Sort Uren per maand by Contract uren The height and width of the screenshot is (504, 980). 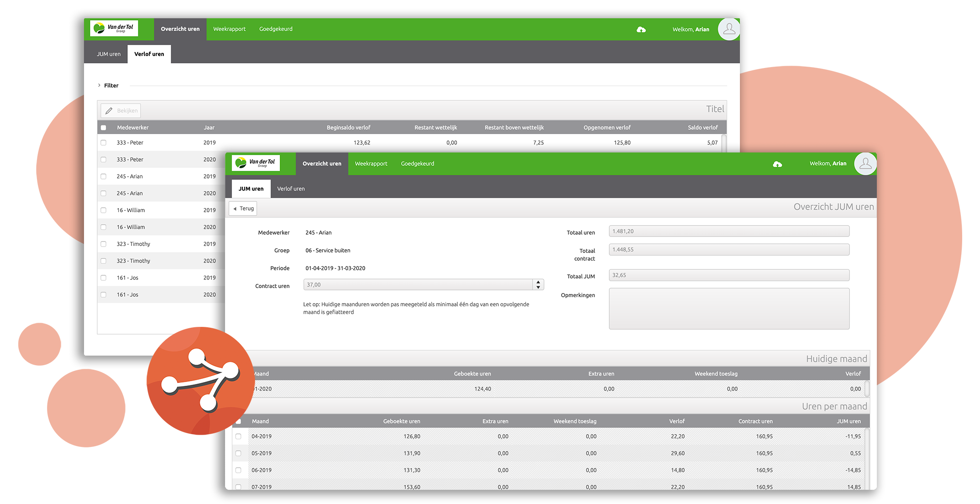pos(755,421)
